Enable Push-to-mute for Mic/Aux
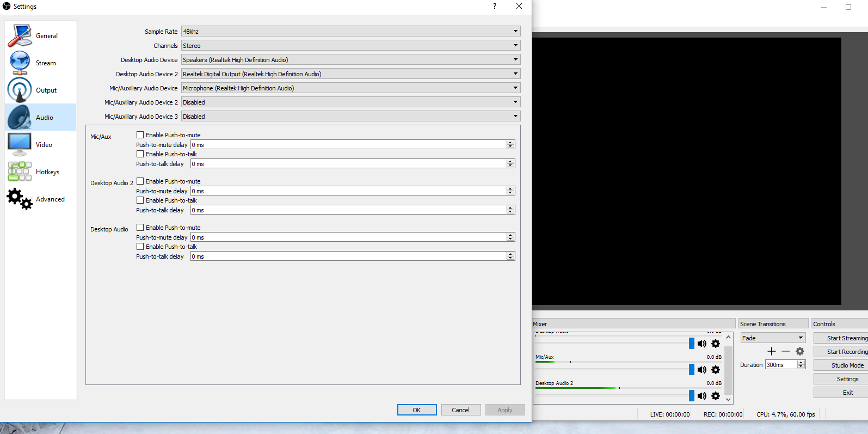This screenshot has height=434, width=868. click(140, 135)
